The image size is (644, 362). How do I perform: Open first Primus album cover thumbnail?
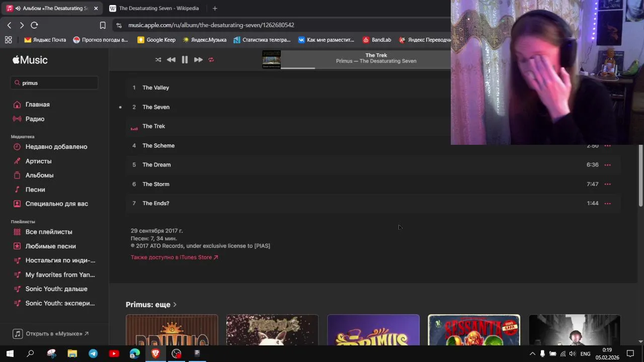pyautogui.click(x=172, y=330)
